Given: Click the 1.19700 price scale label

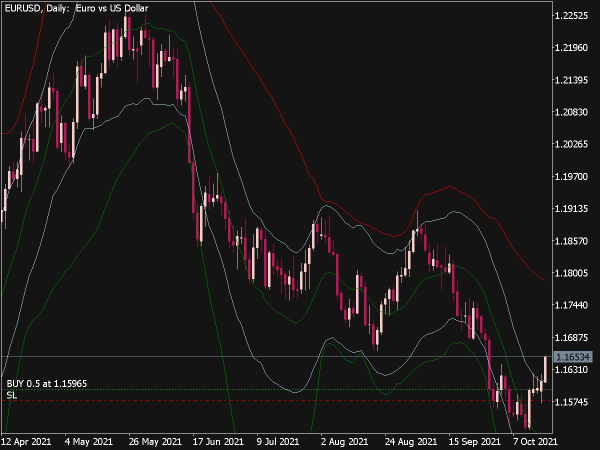Looking at the screenshot, I should click(x=571, y=176).
